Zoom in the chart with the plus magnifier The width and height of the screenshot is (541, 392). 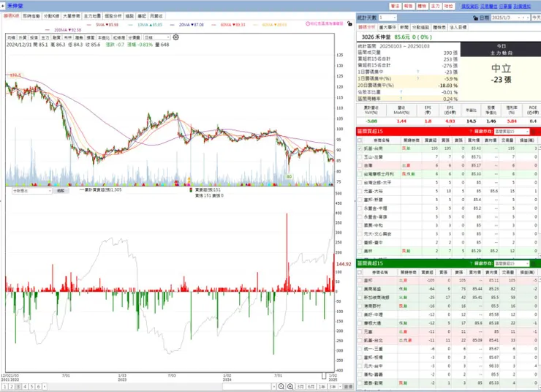(x=290, y=386)
